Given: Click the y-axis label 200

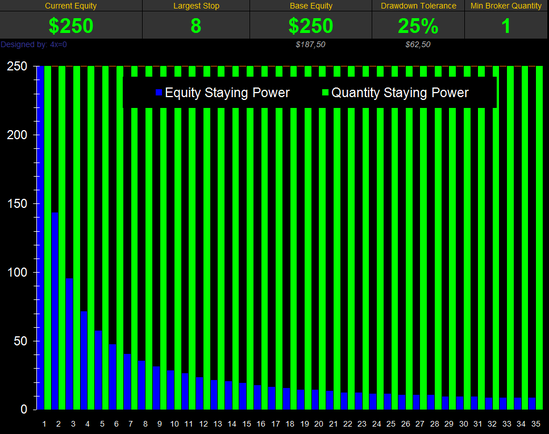Looking at the screenshot, I should click(17, 135).
